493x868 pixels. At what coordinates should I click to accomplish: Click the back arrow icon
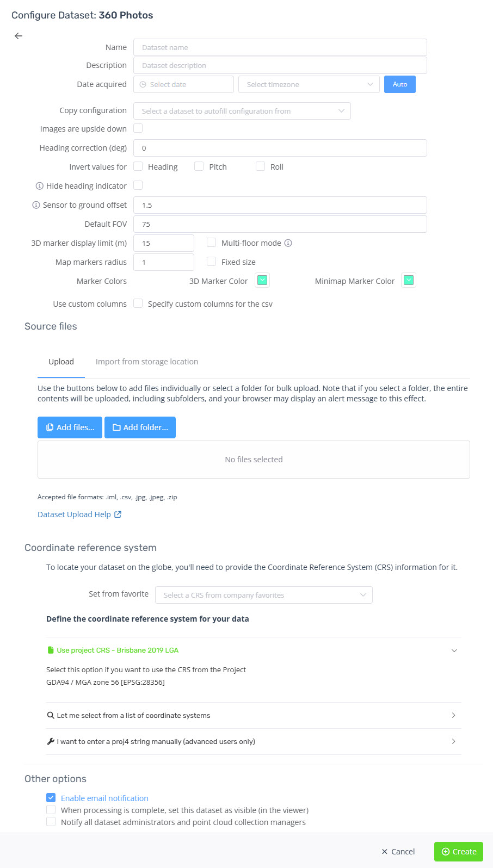click(19, 36)
